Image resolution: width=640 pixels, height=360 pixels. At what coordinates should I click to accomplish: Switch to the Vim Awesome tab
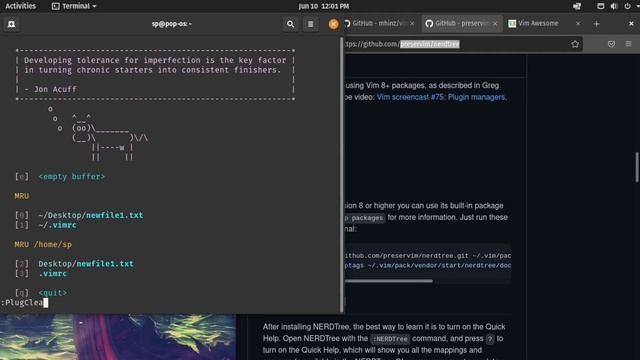[538, 24]
